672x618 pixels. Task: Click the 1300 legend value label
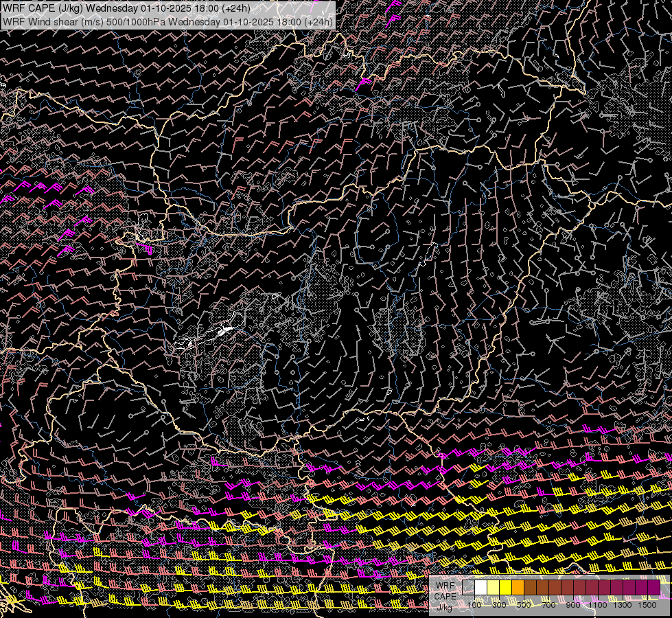[623, 605]
